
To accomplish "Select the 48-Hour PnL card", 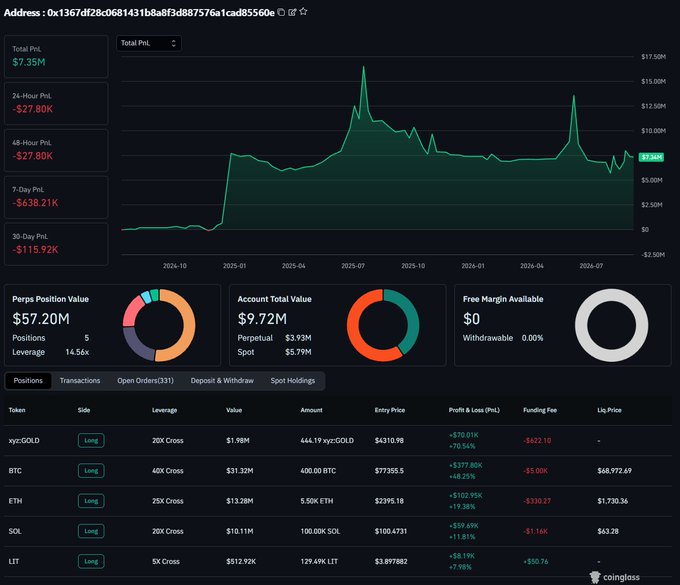I will point(56,150).
